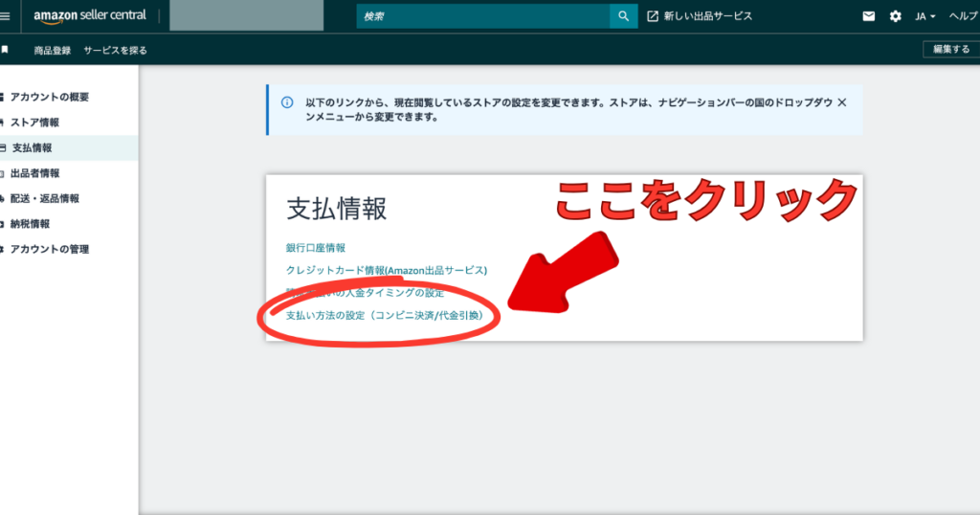Dismiss the info banner with X
The width and height of the screenshot is (980, 515).
pyautogui.click(x=842, y=102)
